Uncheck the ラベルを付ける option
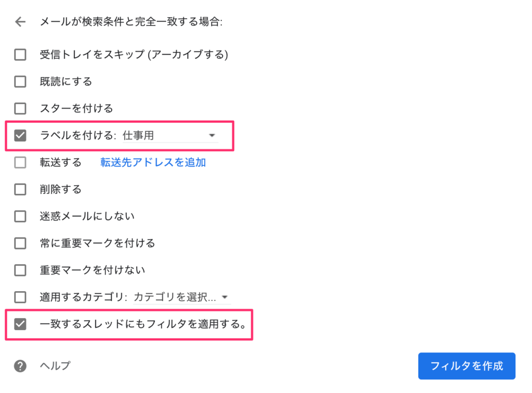Image resolution: width=532 pixels, height=393 pixels. click(20, 136)
